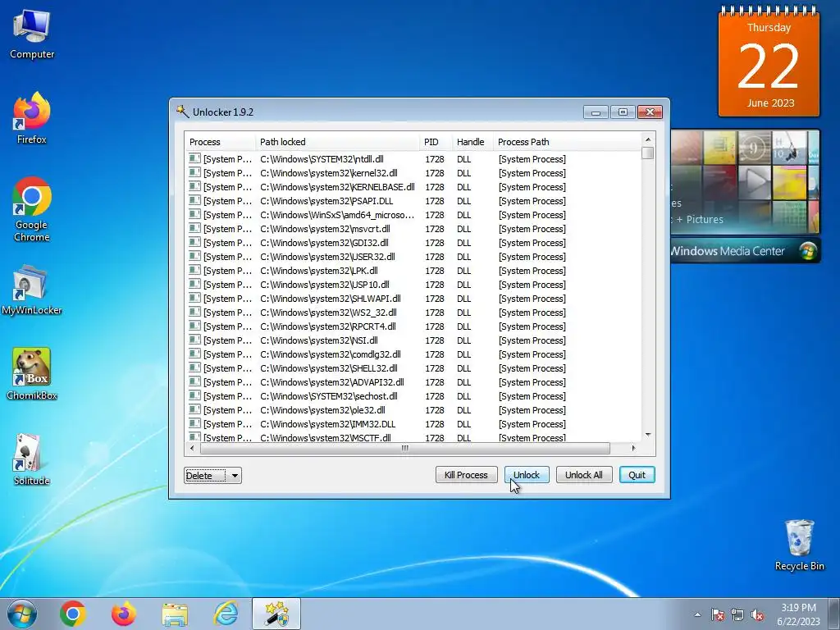Select the Solitude desktop shortcut
The width and height of the screenshot is (840, 630).
pyautogui.click(x=32, y=459)
